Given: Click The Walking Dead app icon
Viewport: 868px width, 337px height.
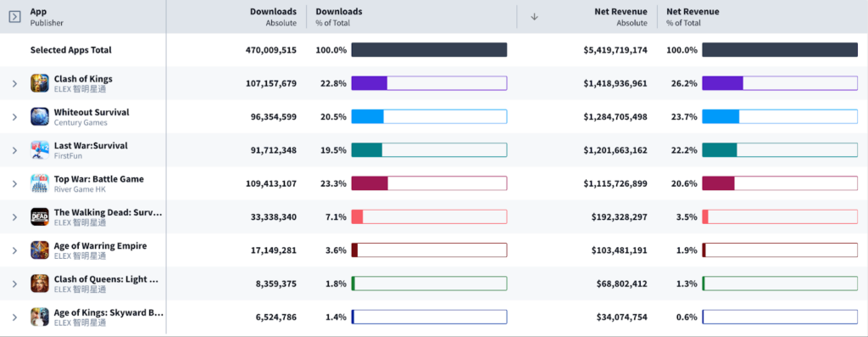Looking at the screenshot, I should [x=39, y=216].
